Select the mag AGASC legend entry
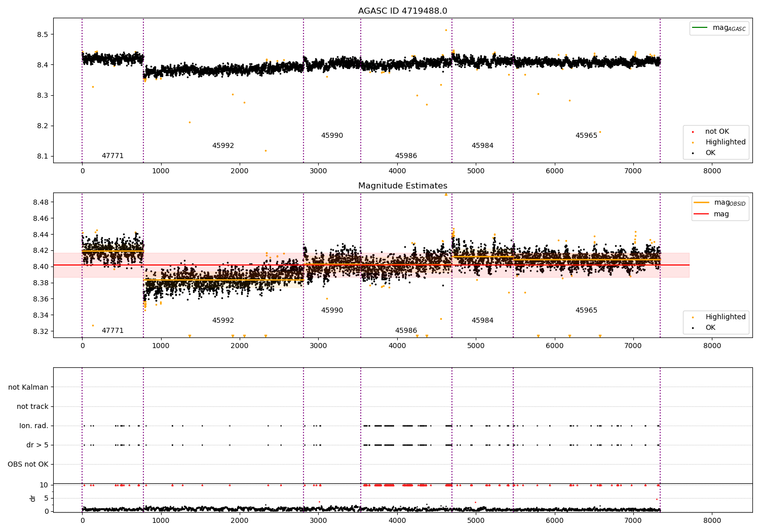The height and width of the screenshot is (532, 760). point(729,28)
